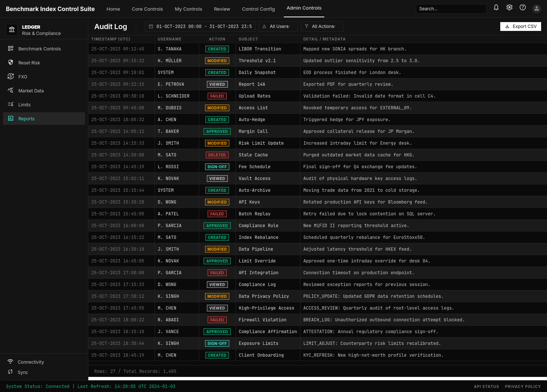This screenshot has height=392, width=547.
Task: Click detail 'Rotated production API keys for Bloomberg feed.'
Action: 365,202
